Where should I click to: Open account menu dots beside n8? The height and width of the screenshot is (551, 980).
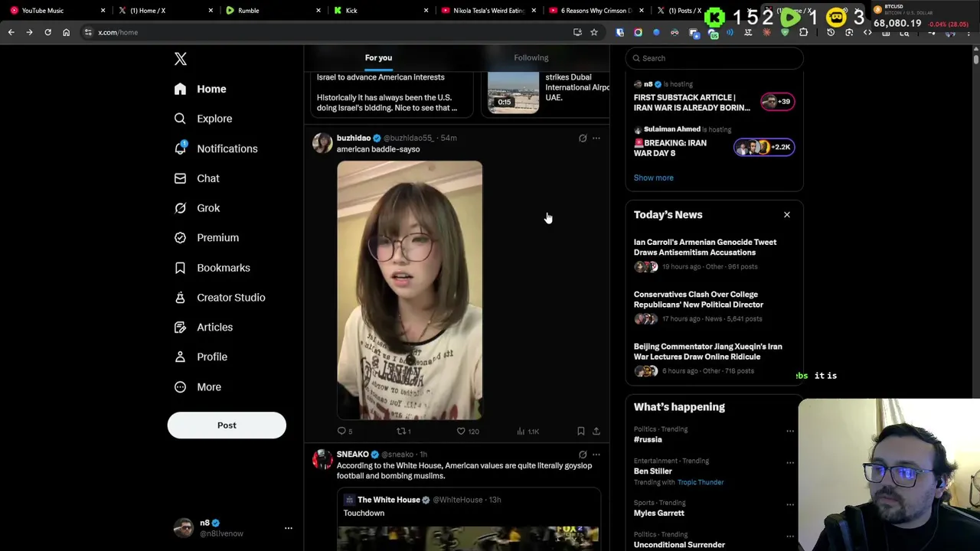[x=289, y=528]
